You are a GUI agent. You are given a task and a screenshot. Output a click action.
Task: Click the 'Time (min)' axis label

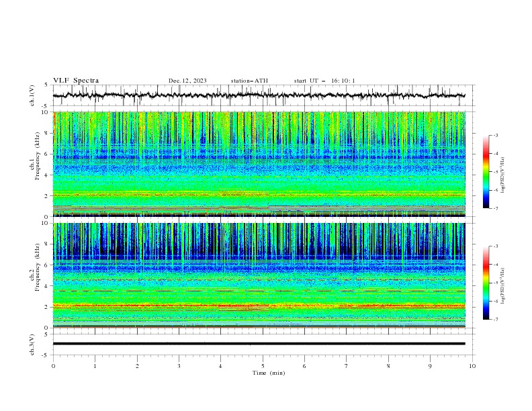pyautogui.click(x=269, y=373)
